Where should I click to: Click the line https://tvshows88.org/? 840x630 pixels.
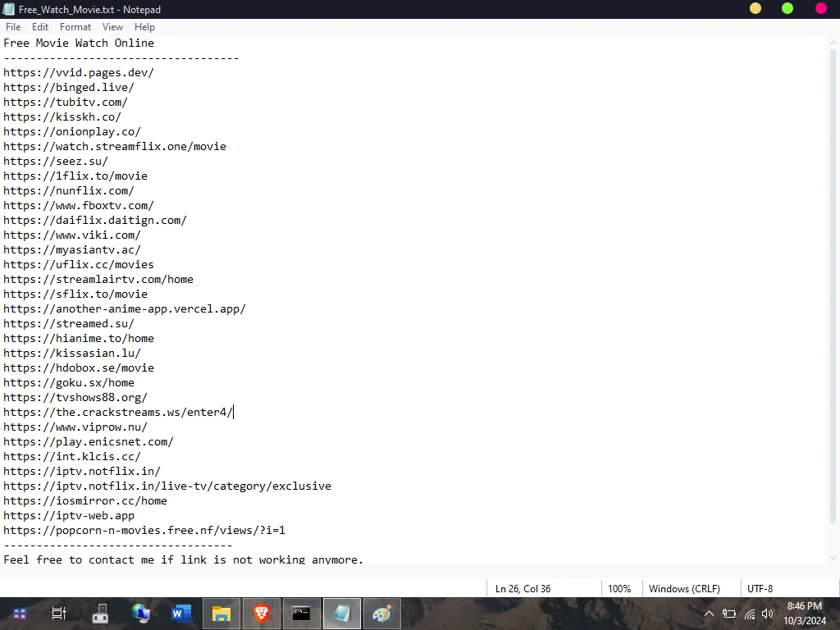coord(75,398)
